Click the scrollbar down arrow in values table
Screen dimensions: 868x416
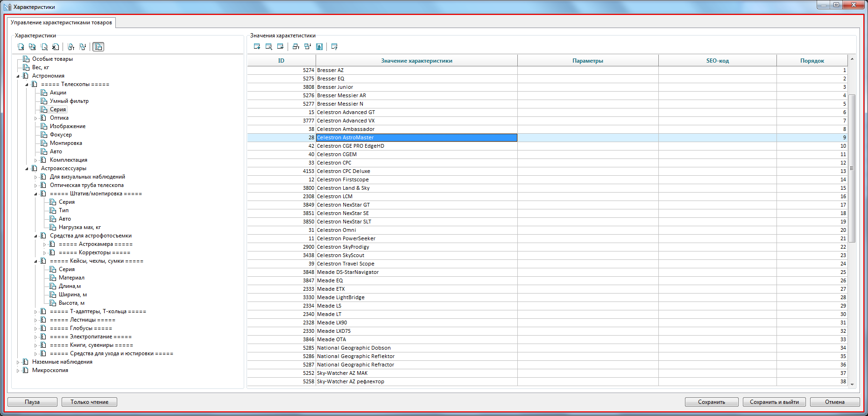click(852, 384)
